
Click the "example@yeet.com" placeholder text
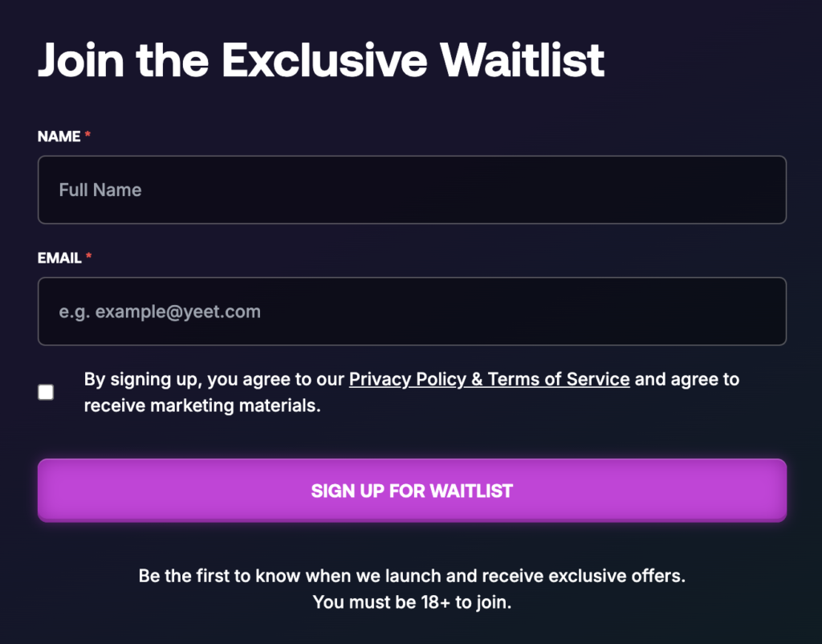177,312
